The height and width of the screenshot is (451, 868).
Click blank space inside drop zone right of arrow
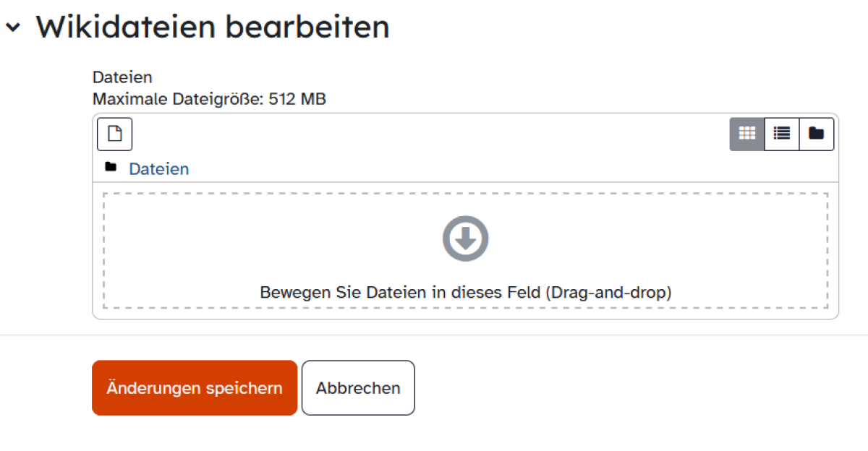658,239
